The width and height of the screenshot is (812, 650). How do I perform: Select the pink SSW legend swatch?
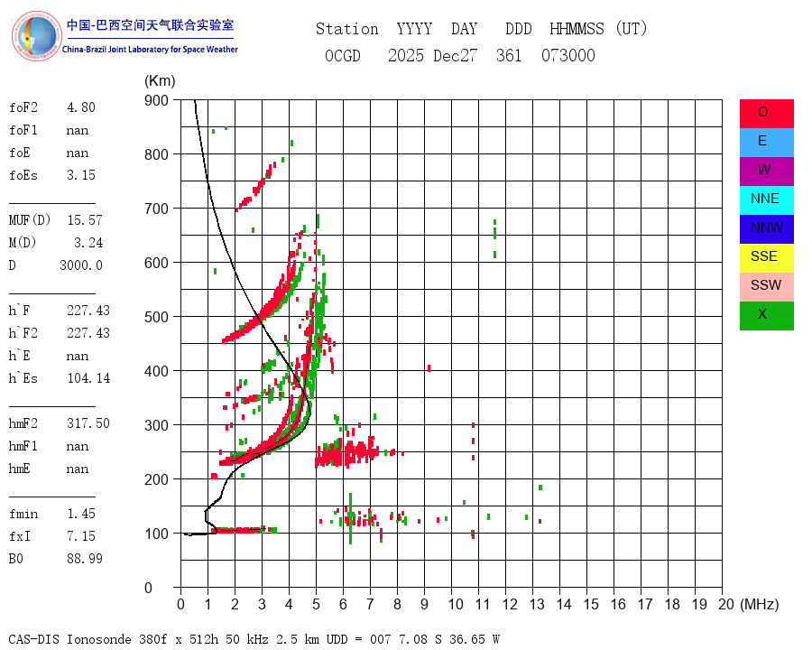click(766, 287)
